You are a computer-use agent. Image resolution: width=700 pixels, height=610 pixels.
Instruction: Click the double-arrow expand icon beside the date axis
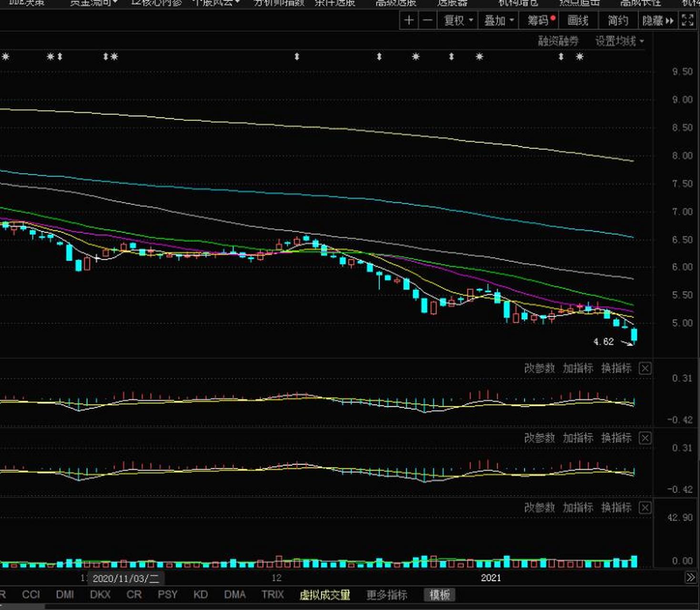tap(690, 578)
